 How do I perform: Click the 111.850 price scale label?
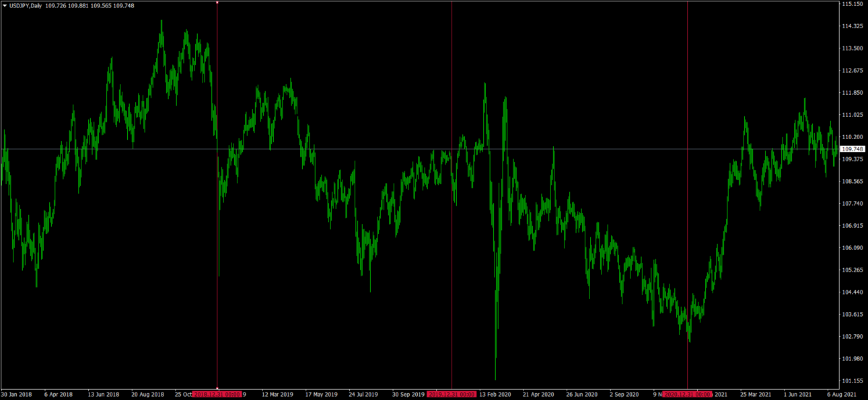(852, 93)
